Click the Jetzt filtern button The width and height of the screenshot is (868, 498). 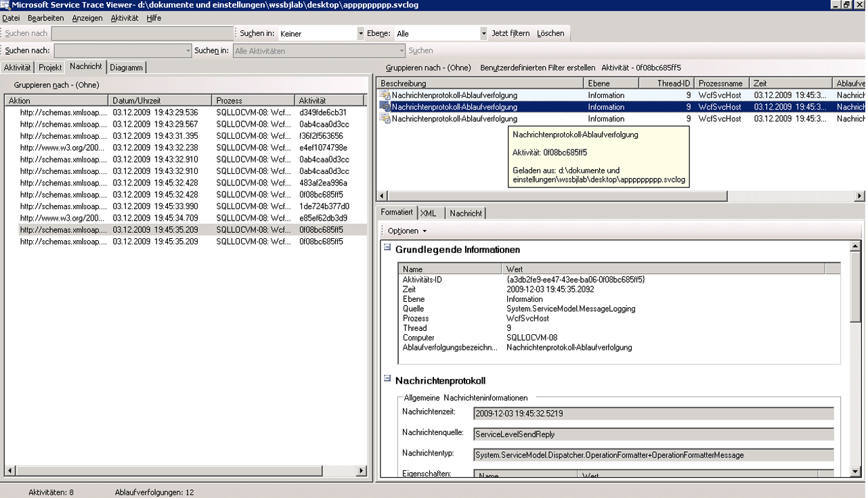pos(511,33)
